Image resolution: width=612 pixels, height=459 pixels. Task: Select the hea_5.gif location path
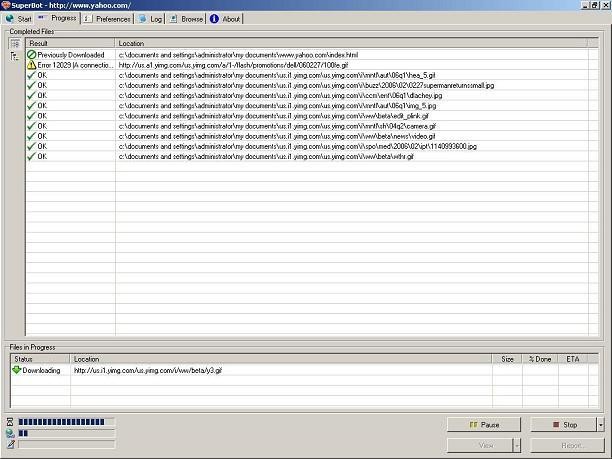[x=277, y=75]
